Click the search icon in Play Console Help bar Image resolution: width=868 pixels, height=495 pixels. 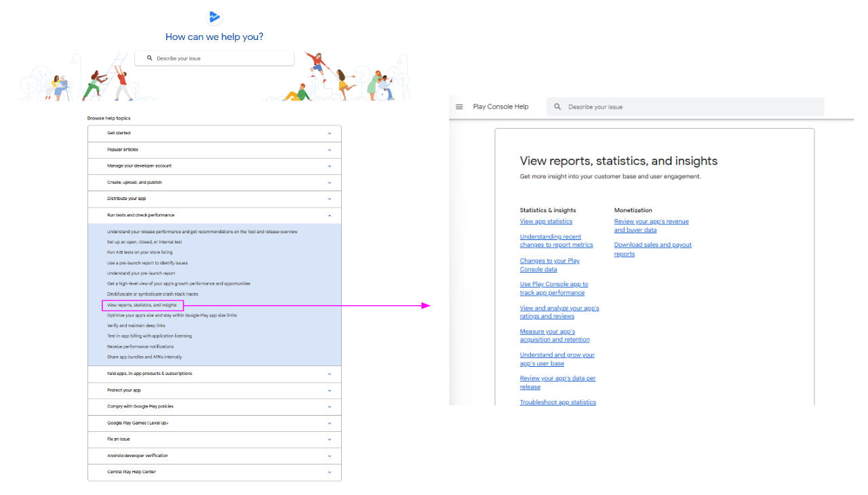point(557,106)
